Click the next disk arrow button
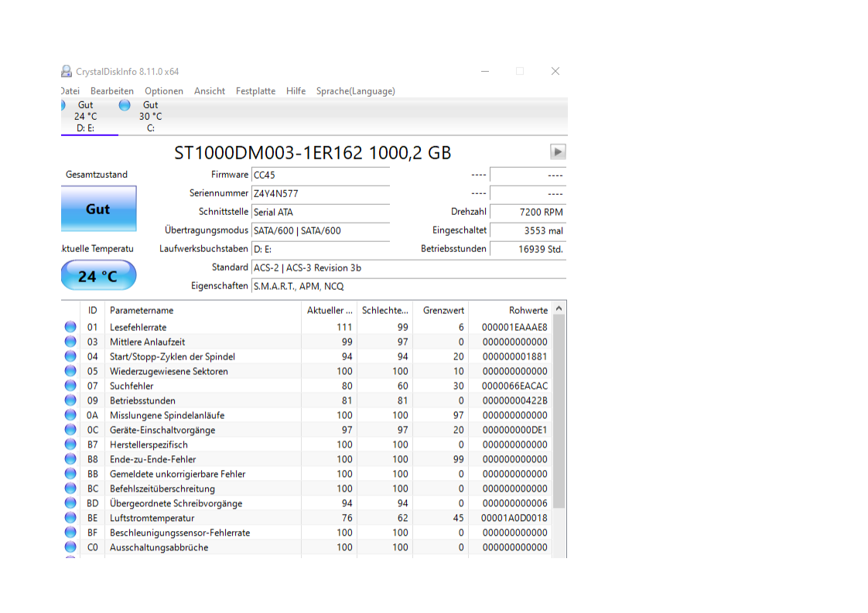The width and height of the screenshot is (868, 613). click(558, 152)
